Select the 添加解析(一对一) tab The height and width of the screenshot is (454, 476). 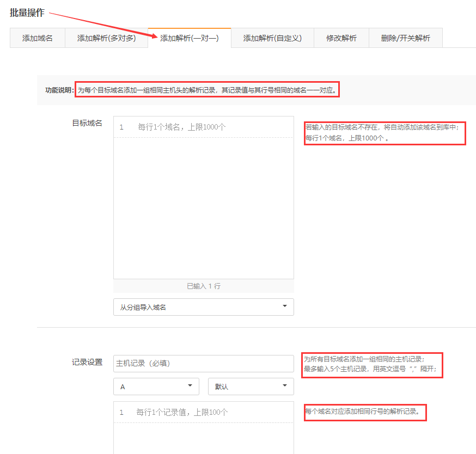pyautogui.click(x=190, y=38)
